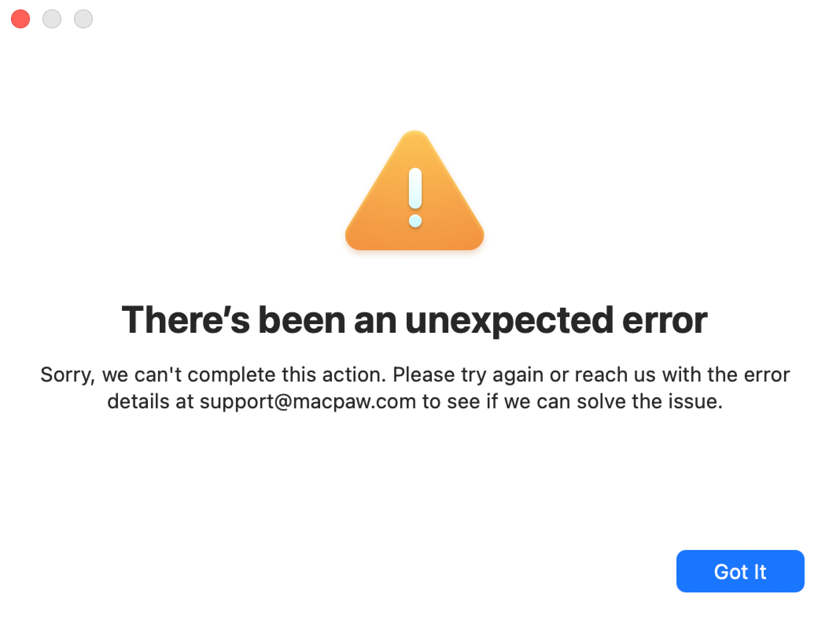Dismiss the error with Got It
840x631 pixels.
(x=740, y=571)
